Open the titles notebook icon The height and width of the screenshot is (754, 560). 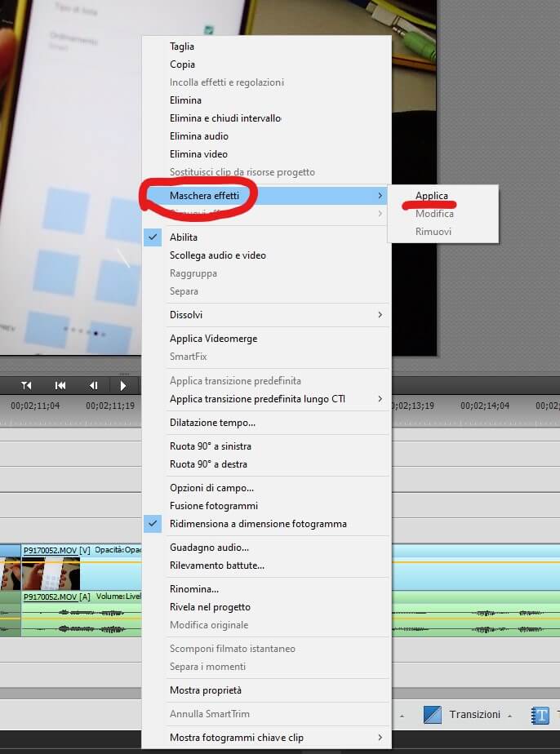[540, 716]
